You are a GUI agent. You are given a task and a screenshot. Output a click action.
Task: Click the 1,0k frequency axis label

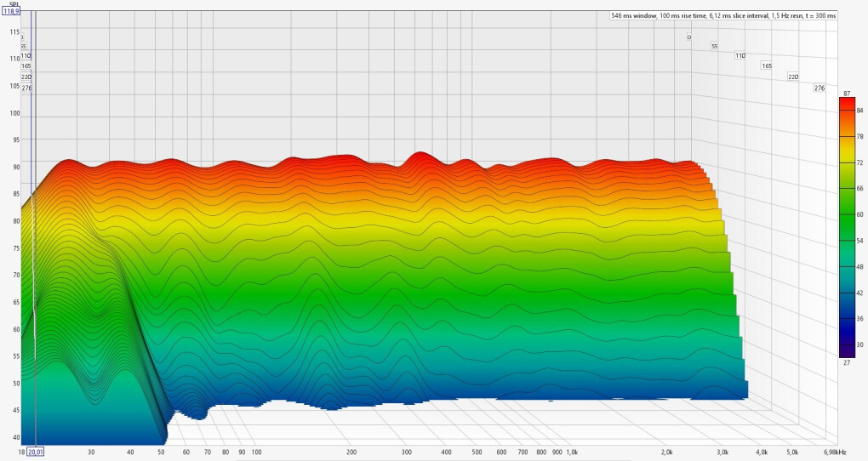pyautogui.click(x=572, y=452)
